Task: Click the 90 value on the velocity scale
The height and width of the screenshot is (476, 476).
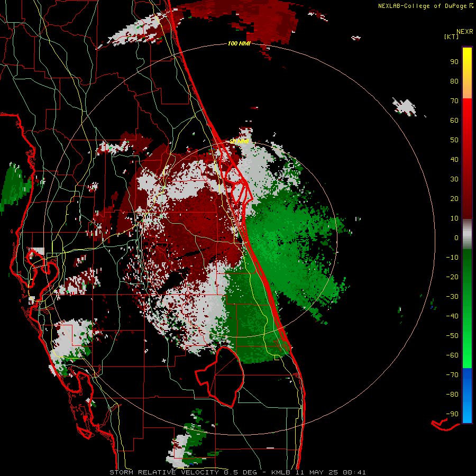Action: pyautogui.click(x=454, y=62)
